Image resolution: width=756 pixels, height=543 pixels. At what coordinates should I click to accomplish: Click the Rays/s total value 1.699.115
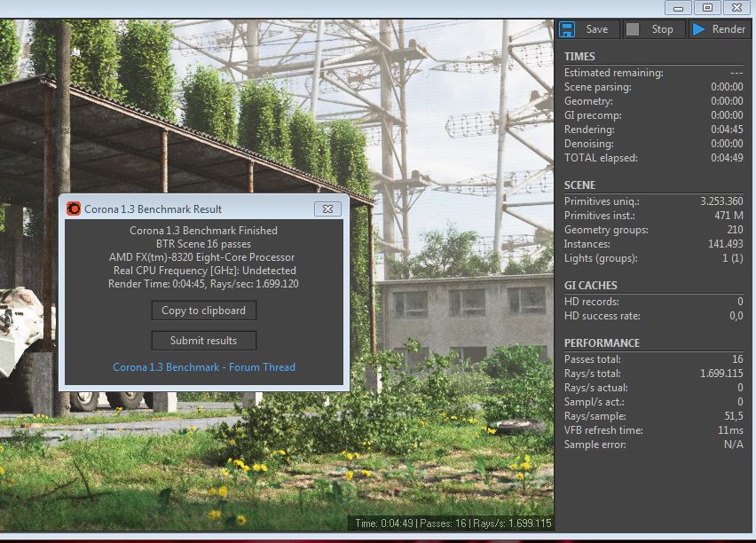pyautogui.click(x=721, y=374)
